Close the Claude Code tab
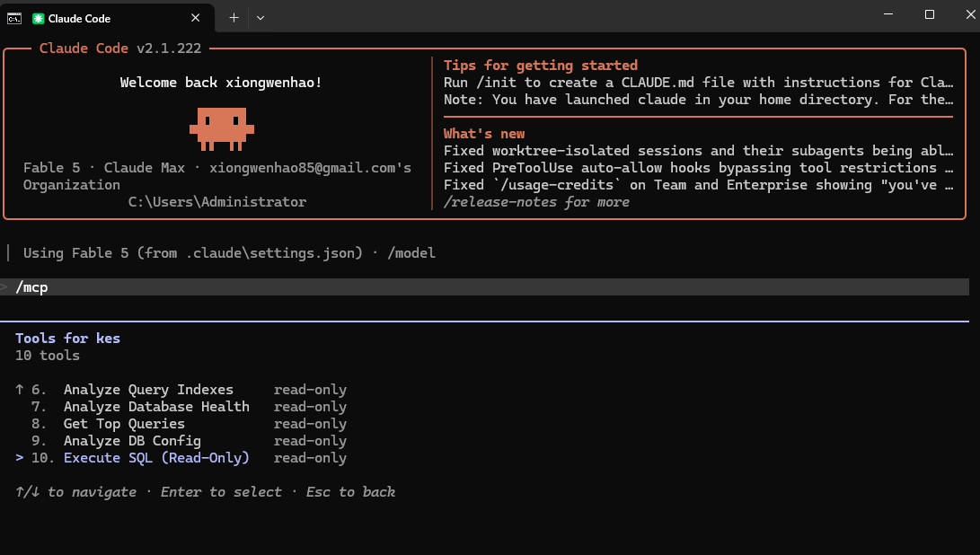 click(x=195, y=18)
